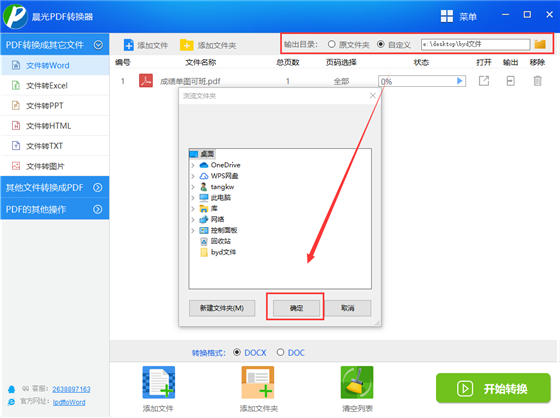The width and height of the screenshot is (560, 418).
Task: Open QQ number 2638897163 link
Action: pyautogui.click(x=71, y=389)
